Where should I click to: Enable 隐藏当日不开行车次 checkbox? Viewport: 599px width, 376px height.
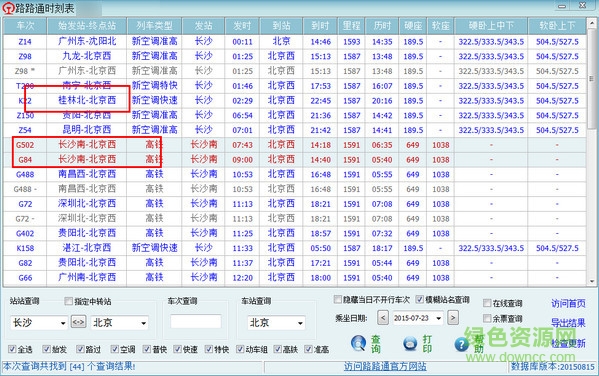tap(337, 299)
